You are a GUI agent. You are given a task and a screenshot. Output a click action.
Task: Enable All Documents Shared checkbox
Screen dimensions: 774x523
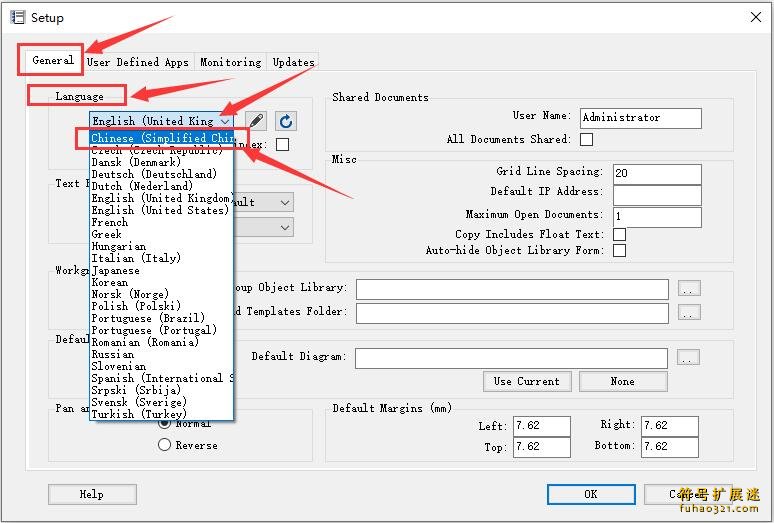click(x=586, y=140)
